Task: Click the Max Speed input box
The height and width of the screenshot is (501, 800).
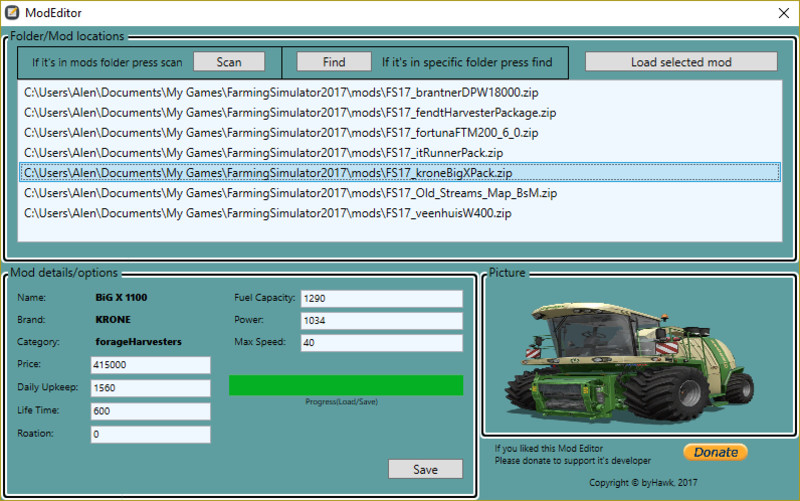Action: [381, 343]
